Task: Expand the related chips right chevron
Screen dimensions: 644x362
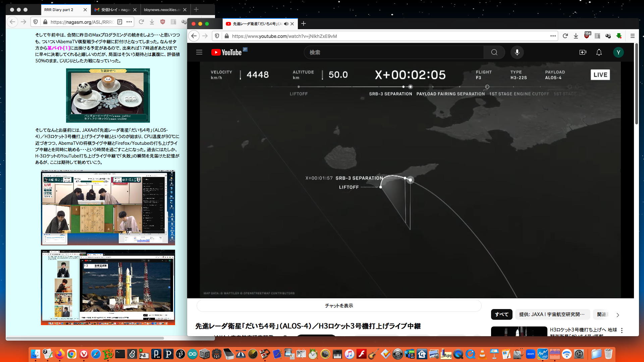Action: 618,315
